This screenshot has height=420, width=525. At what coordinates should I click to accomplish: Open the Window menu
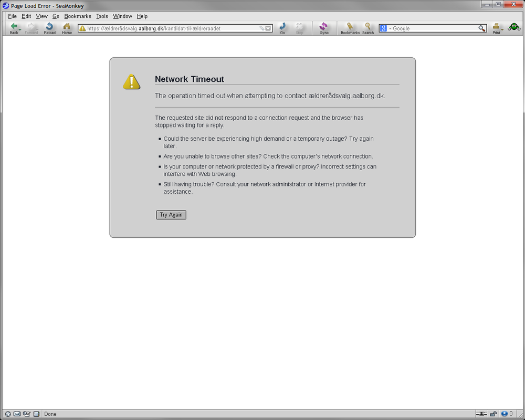point(122,16)
